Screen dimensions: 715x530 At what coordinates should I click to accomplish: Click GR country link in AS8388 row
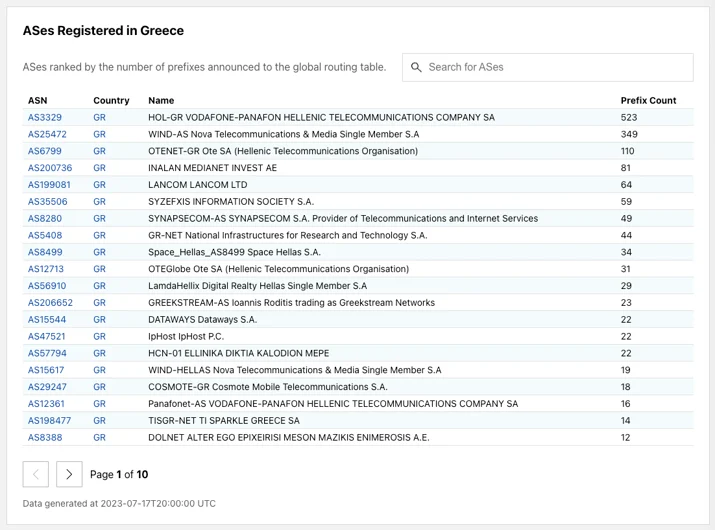pyautogui.click(x=99, y=438)
